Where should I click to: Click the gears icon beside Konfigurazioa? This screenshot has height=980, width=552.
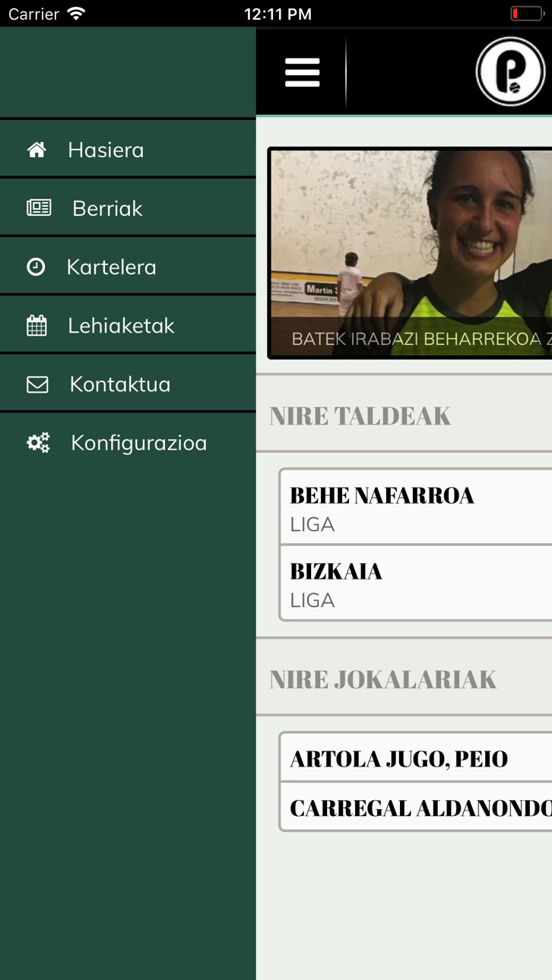(x=38, y=442)
